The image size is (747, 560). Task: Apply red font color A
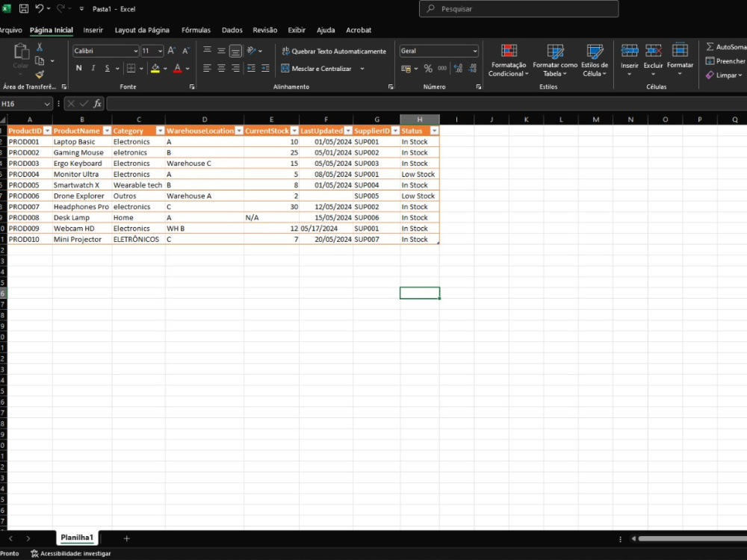point(178,68)
